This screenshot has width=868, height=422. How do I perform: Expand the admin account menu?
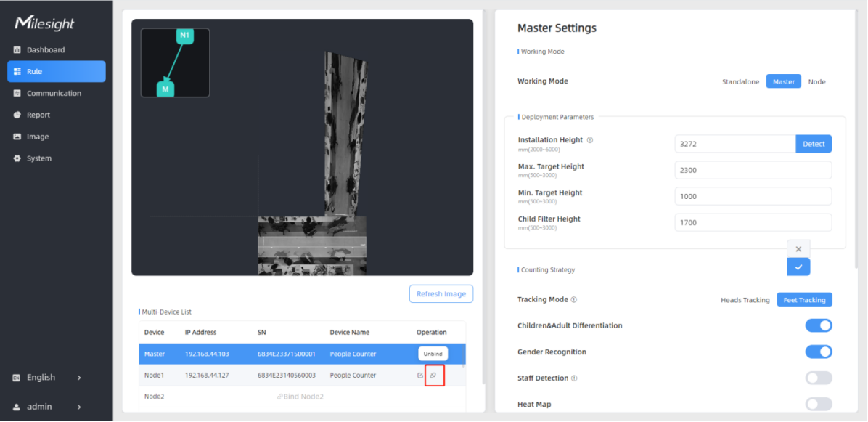(47, 407)
